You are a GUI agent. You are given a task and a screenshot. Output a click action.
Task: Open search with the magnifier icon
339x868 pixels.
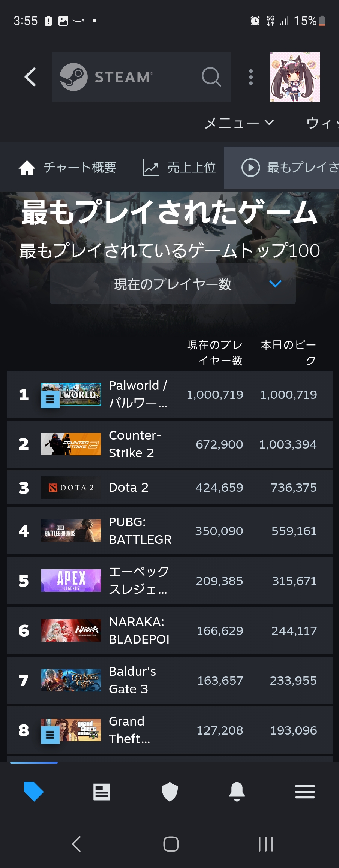[211, 77]
